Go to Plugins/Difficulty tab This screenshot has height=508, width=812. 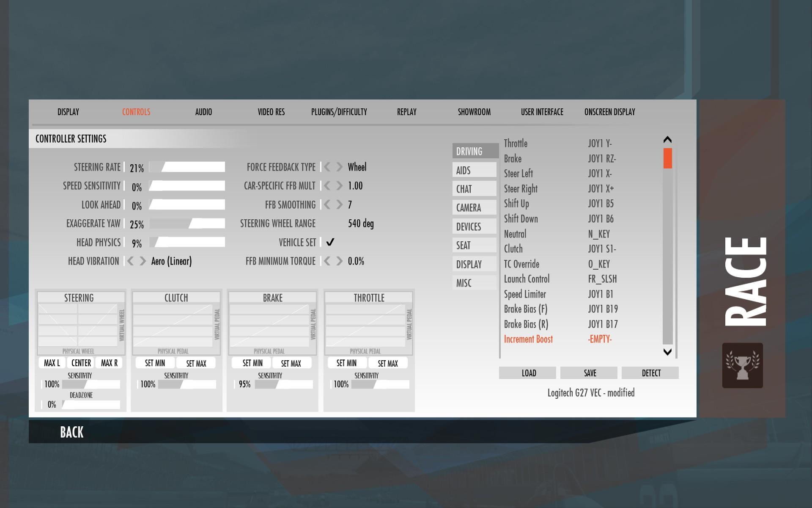point(339,112)
